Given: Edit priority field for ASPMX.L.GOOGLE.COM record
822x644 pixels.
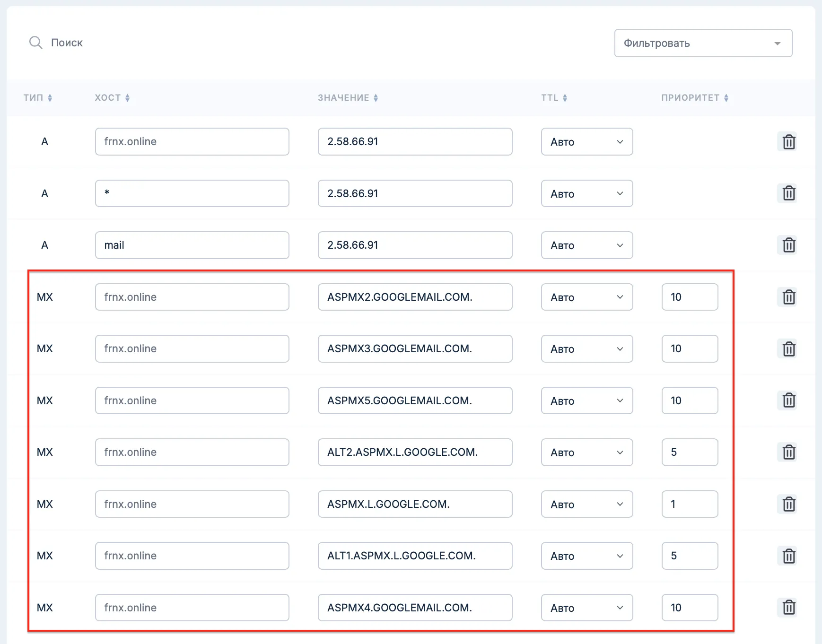Looking at the screenshot, I should coord(689,504).
